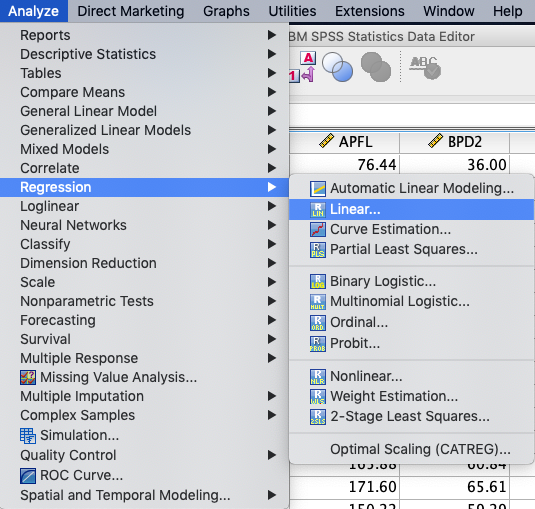Click the blue overlapping circles toolbar icon
Screen dimensions: 535x509
337,67
